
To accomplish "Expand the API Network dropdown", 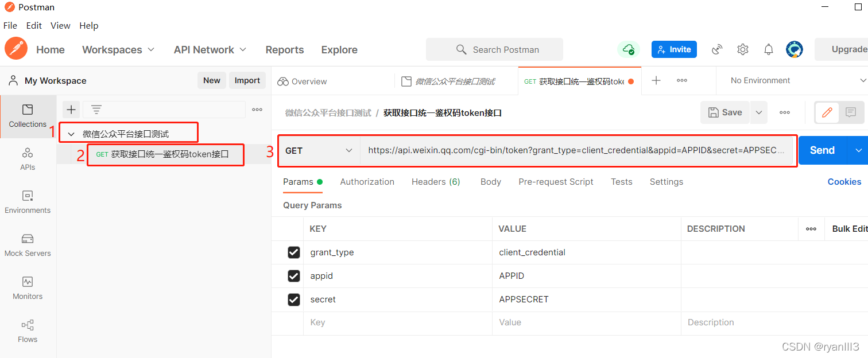I will click(210, 50).
